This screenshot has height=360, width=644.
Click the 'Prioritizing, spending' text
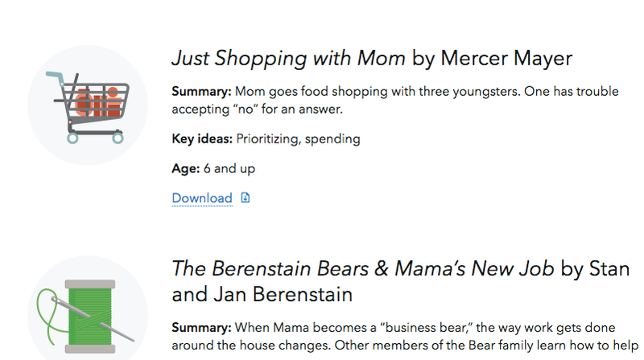click(298, 139)
